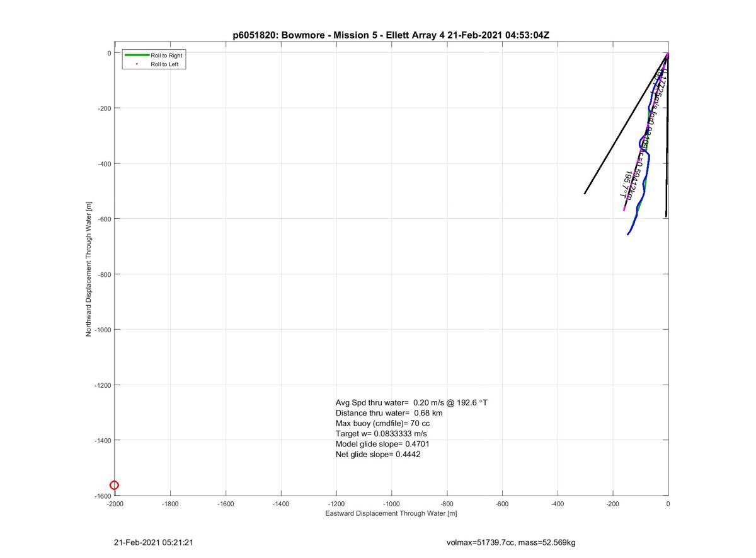Click the rotated '195.7°T' heading label

click(x=626, y=185)
